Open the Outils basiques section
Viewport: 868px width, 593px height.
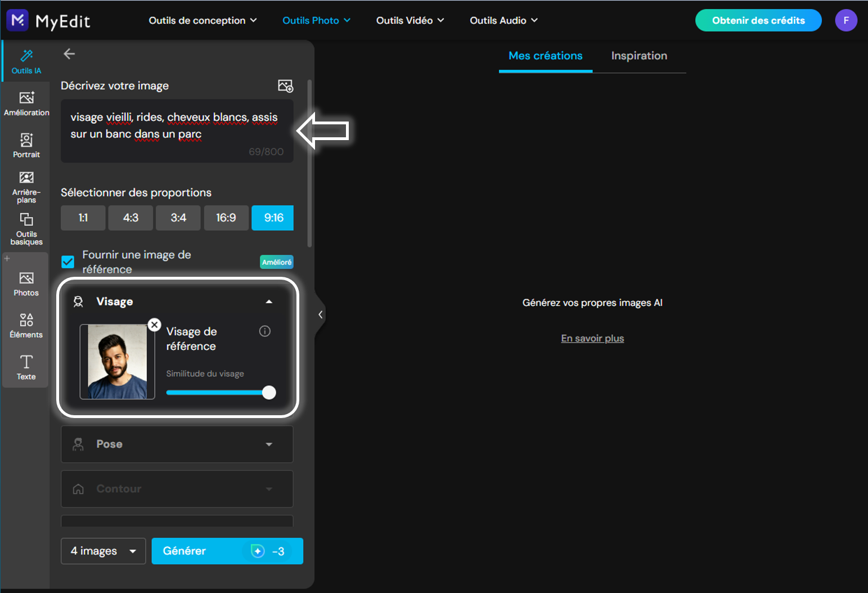[26, 229]
